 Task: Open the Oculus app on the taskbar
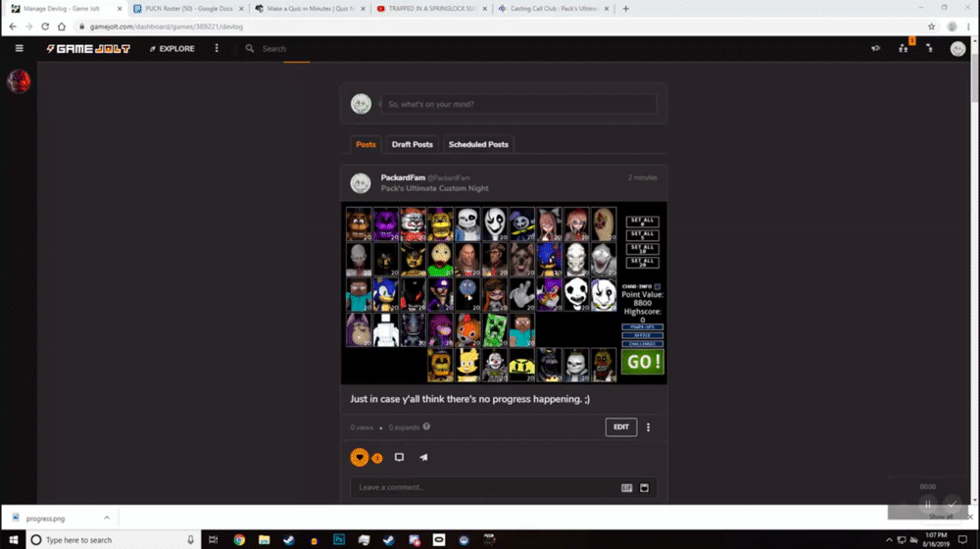pyautogui.click(x=439, y=539)
